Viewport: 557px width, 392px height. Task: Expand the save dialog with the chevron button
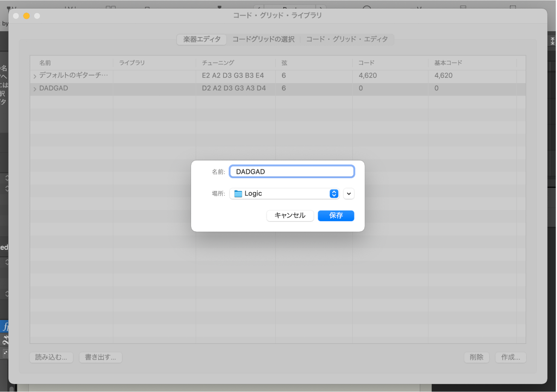[x=349, y=193]
